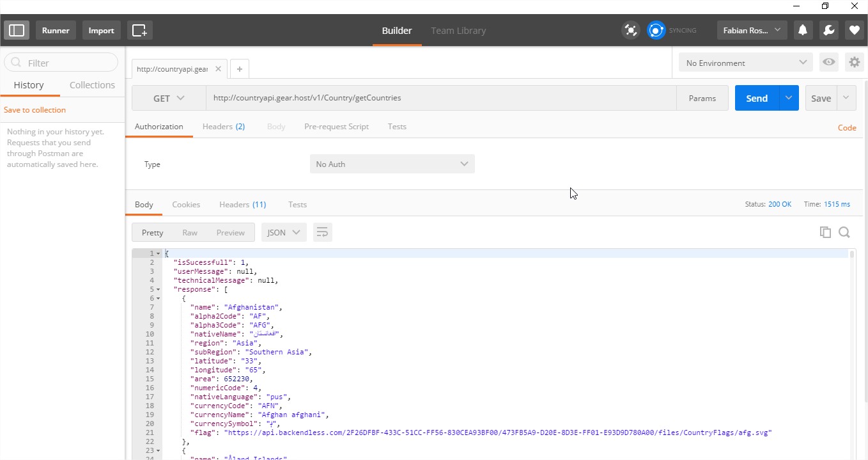Toggle the sidebar panel icon
The height and width of the screenshot is (460, 868).
click(x=17, y=30)
